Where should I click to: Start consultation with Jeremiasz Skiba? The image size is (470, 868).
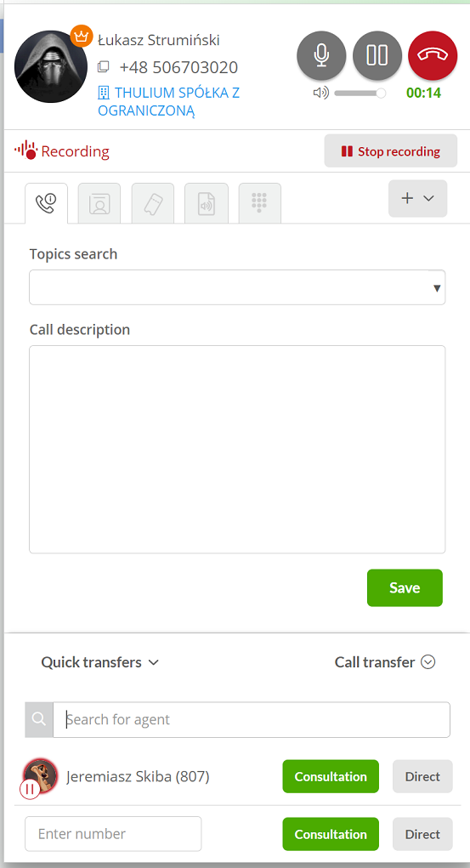(x=331, y=776)
